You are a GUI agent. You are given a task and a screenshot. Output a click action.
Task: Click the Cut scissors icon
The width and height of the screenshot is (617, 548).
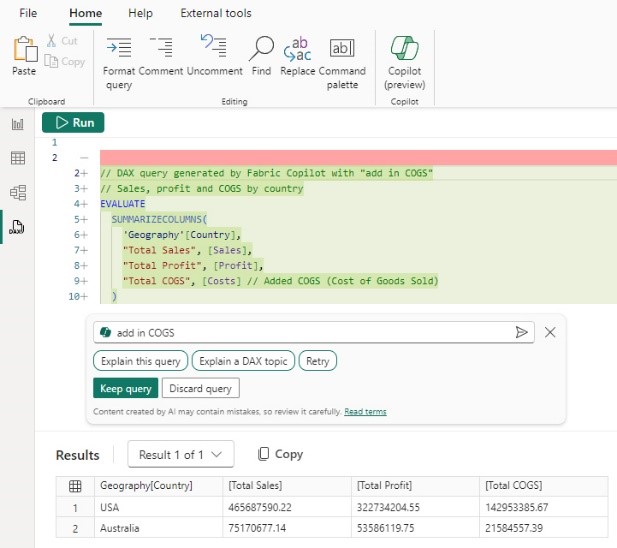(x=51, y=41)
